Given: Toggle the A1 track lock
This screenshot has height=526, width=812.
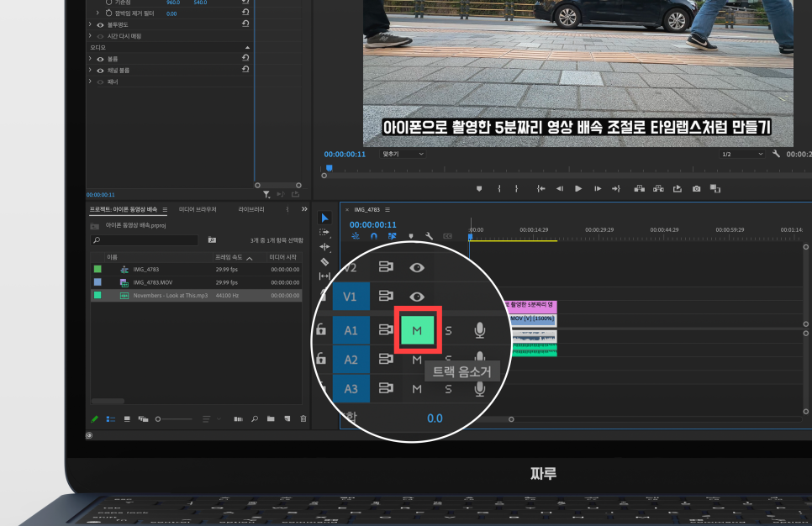Looking at the screenshot, I should (321, 329).
